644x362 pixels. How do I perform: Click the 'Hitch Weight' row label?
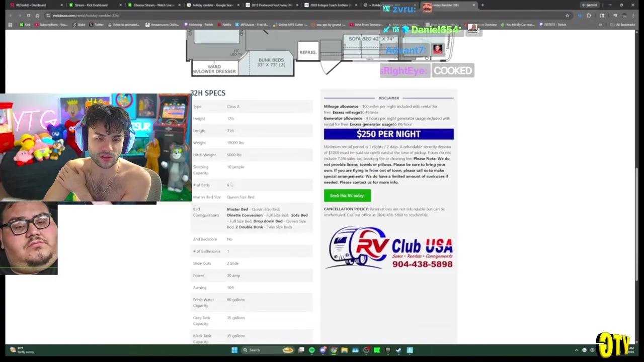click(204, 155)
